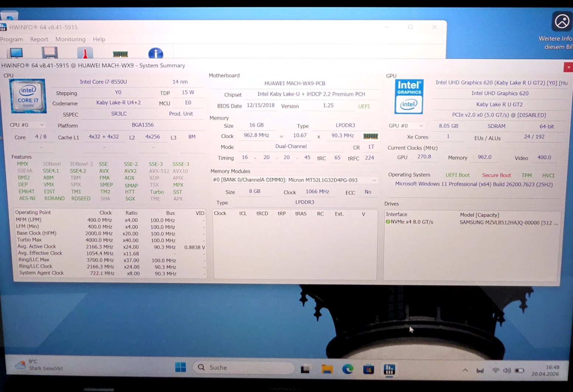573x392 pixels.
Task: Open the system summary monitor toolbar icon
Action: click(x=15, y=53)
